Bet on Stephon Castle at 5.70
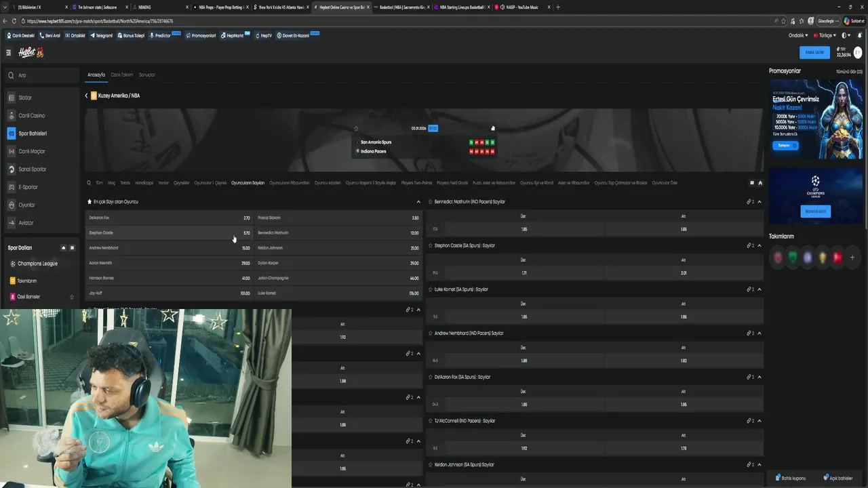The width and height of the screenshot is (868, 488). (x=169, y=232)
